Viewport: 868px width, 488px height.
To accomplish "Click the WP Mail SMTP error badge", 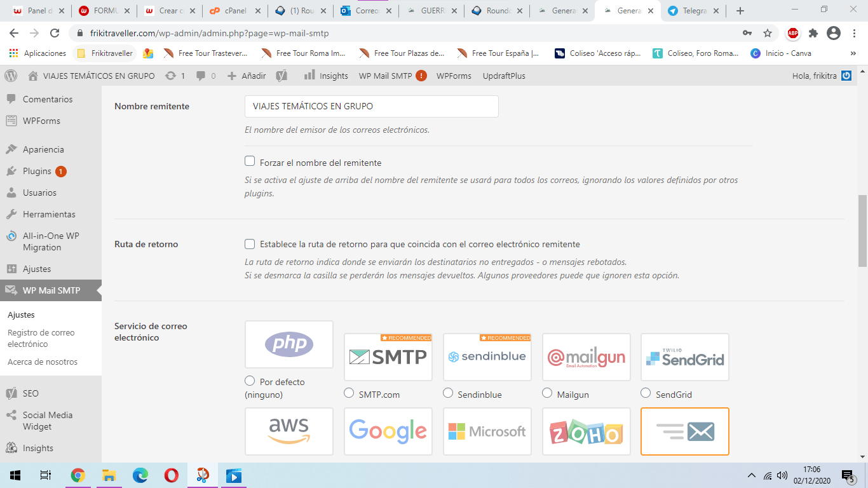I will [x=421, y=76].
